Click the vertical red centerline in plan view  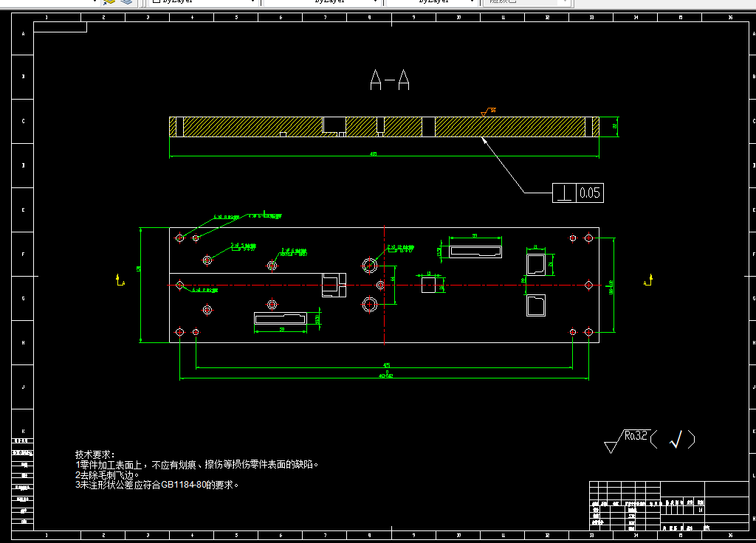tap(384, 286)
